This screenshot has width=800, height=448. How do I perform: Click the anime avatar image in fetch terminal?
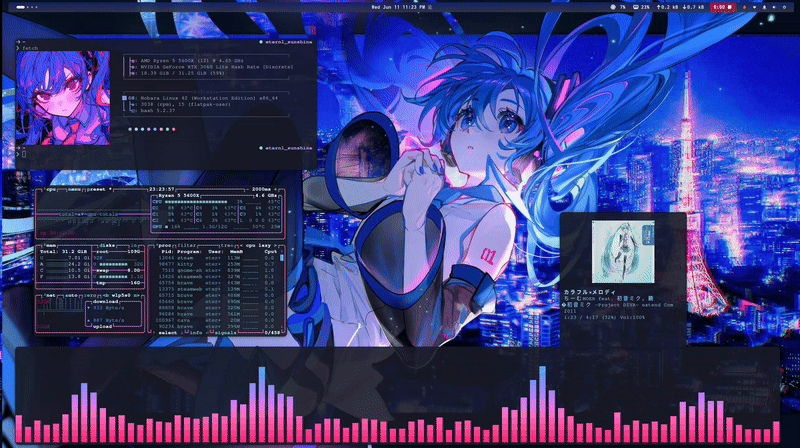coord(63,97)
